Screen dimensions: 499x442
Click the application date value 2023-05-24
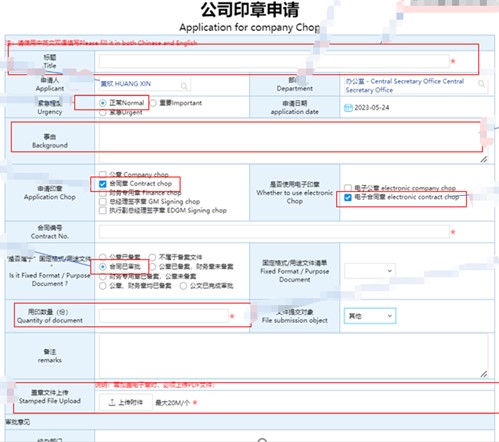pos(372,108)
